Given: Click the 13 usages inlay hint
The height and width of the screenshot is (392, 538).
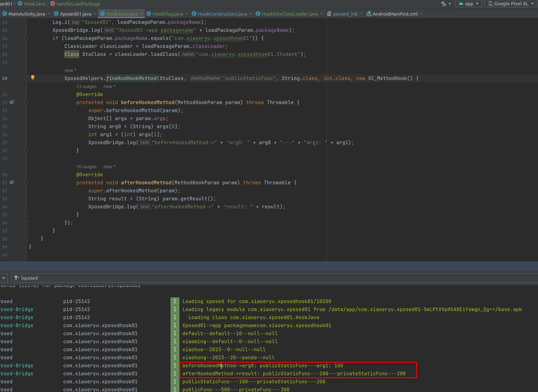Looking at the screenshot, I should point(86,86).
